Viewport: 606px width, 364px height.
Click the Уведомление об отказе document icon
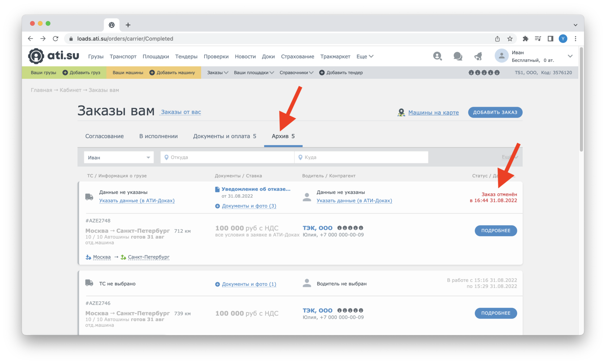(x=217, y=189)
